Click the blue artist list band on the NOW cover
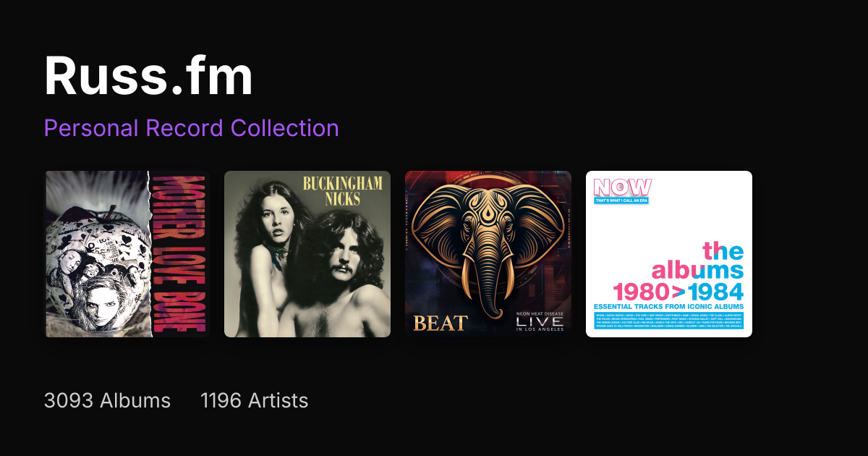The height and width of the screenshot is (456, 868). (x=668, y=321)
